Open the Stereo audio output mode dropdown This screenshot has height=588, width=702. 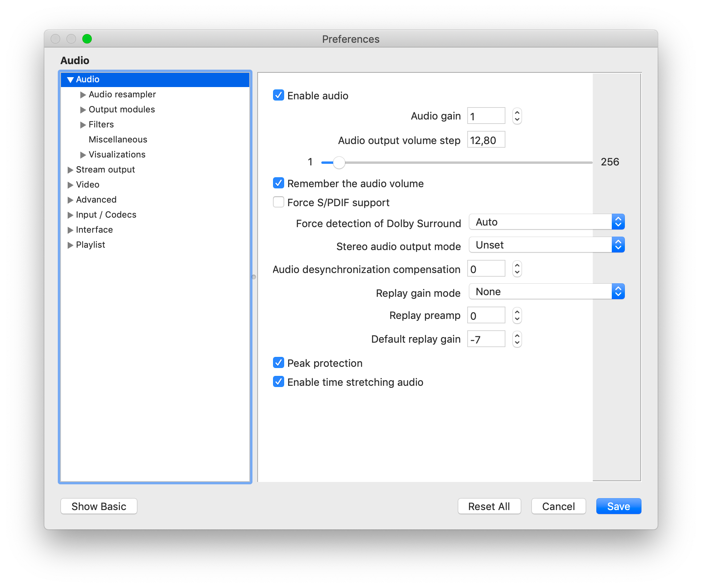(546, 245)
